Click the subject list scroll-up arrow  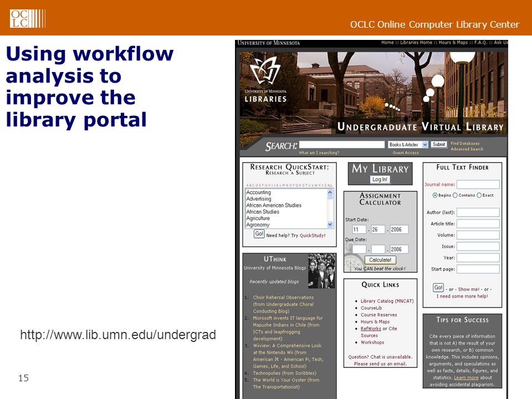(330, 192)
